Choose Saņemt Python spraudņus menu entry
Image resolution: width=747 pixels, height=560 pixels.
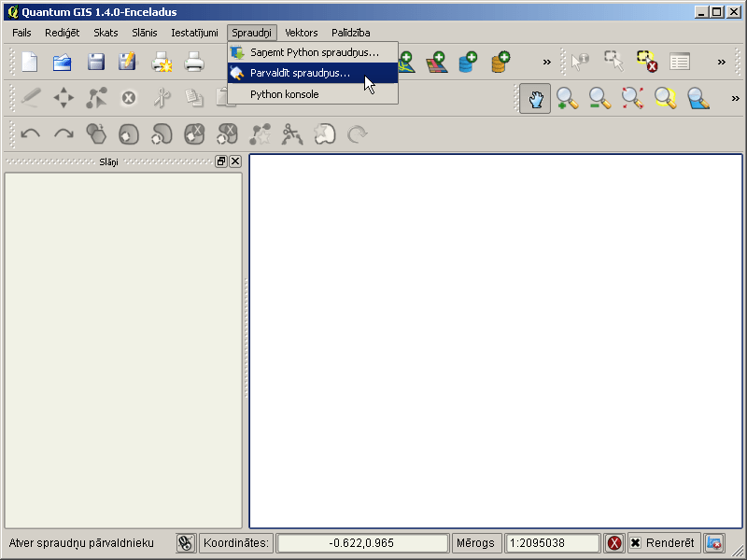tap(313, 52)
